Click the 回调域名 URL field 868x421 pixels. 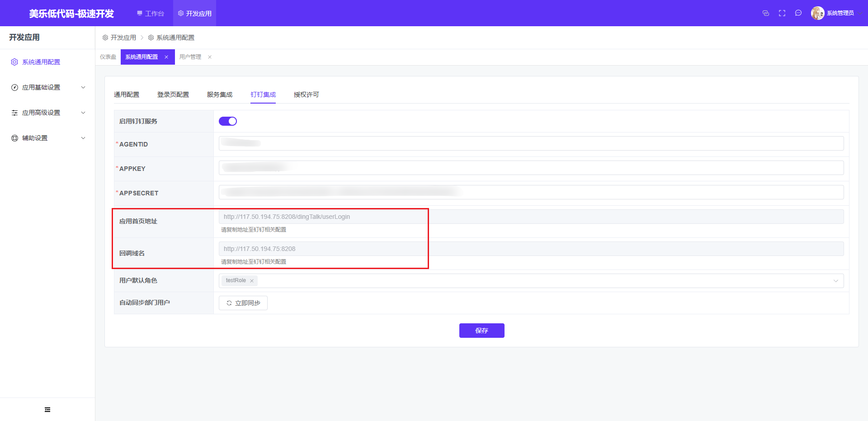point(531,249)
